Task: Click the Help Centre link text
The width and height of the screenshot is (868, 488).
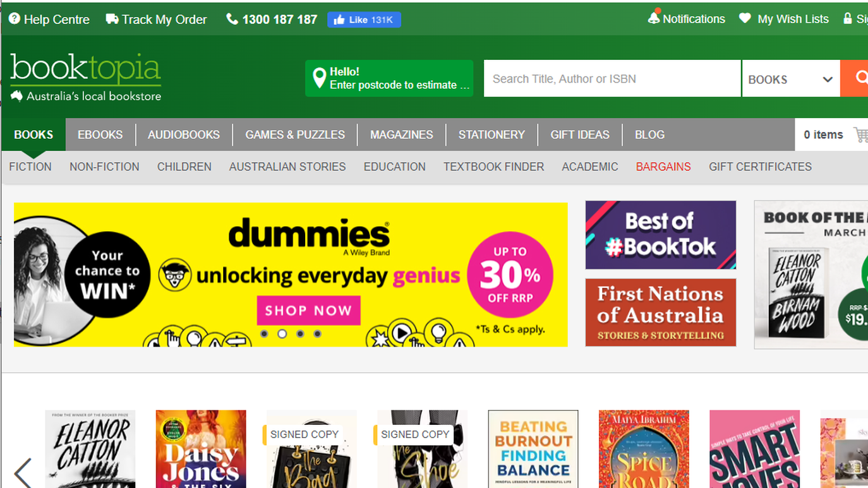Action: 57,20
